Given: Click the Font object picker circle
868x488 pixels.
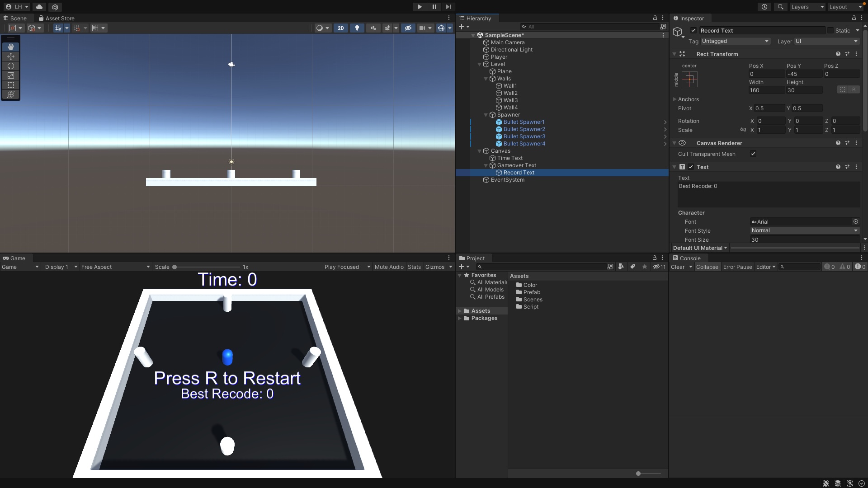Looking at the screenshot, I should pos(855,221).
